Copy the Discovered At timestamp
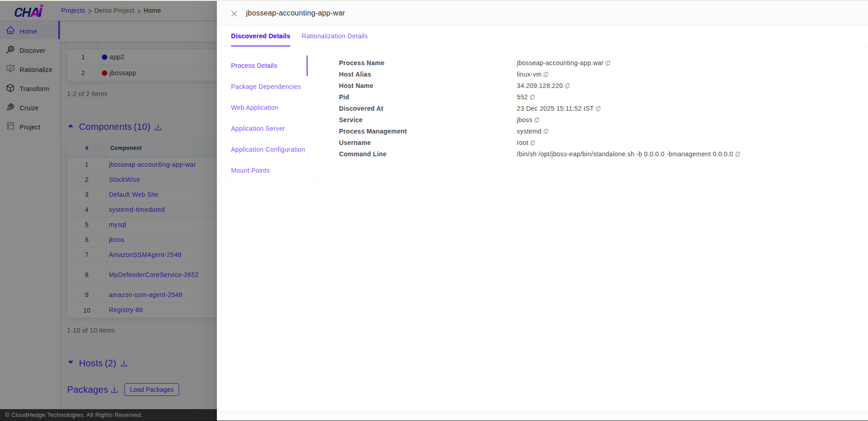The width and height of the screenshot is (868, 421). click(x=598, y=109)
